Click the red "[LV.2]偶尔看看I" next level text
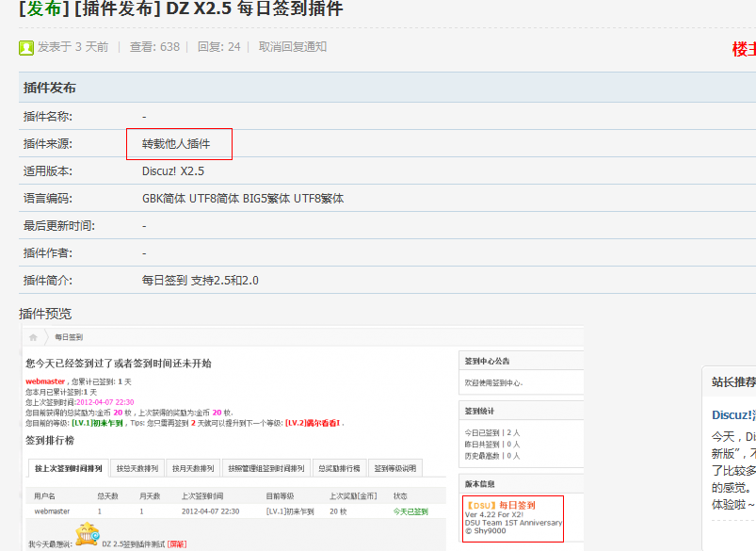The width and height of the screenshot is (756, 551). pos(313,423)
